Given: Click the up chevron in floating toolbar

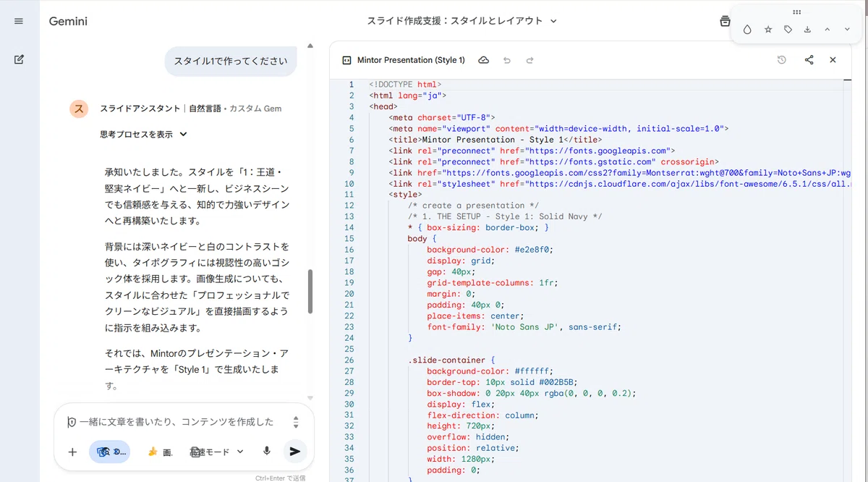Looking at the screenshot, I should tap(827, 30).
